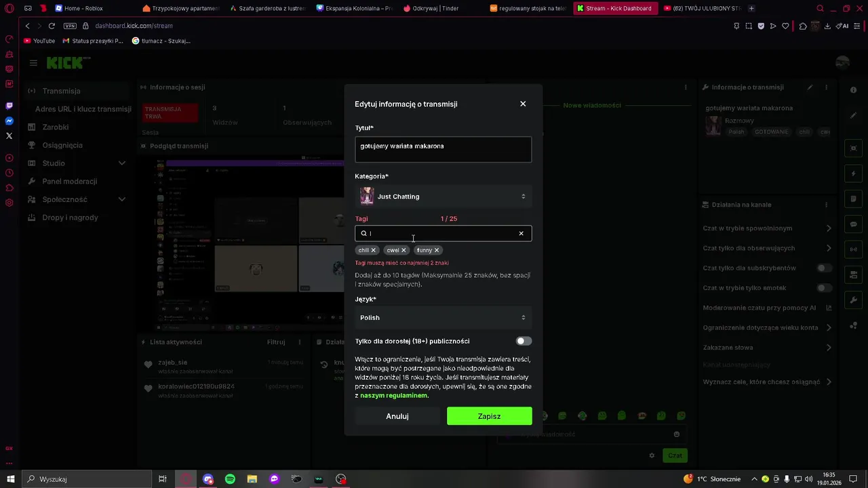This screenshot has height=488, width=868.
Task: Switch to the Trzypokojowy apartament tab
Action: point(181,8)
